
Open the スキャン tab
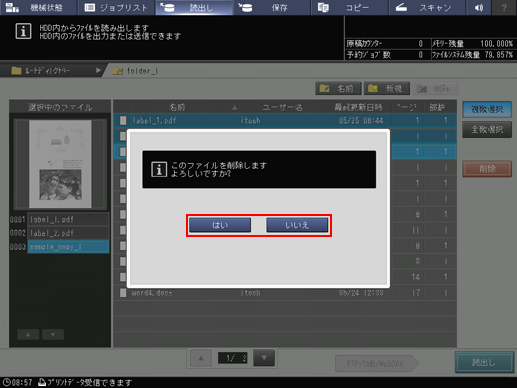tap(427, 7)
